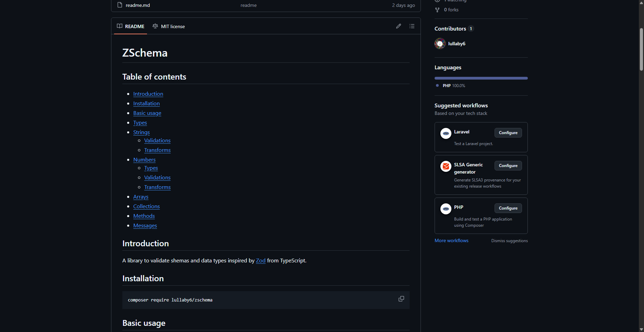
Task: Click the Table of contents heading
Action: [x=154, y=77]
